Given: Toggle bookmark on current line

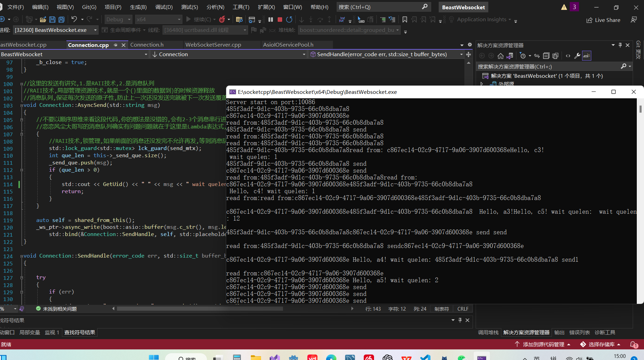Looking at the screenshot, I should pyautogui.click(x=405, y=20).
